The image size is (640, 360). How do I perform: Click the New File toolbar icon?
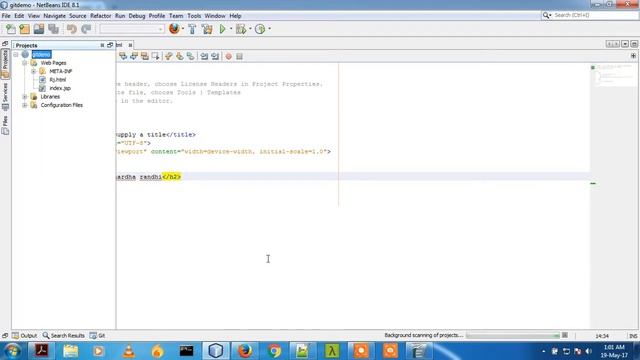[11, 29]
